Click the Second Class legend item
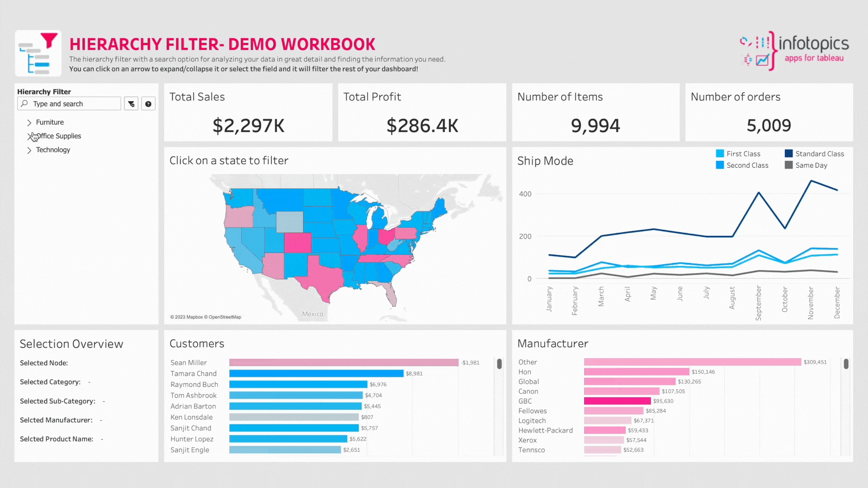Image resolution: width=868 pixels, height=488 pixels. (x=747, y=165)
